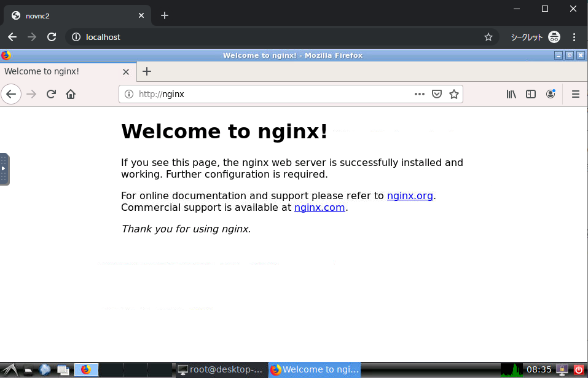The height and width of the screenshot is (378, 588).
Task: Open a new Firefox tab
Action: point(147,71)
